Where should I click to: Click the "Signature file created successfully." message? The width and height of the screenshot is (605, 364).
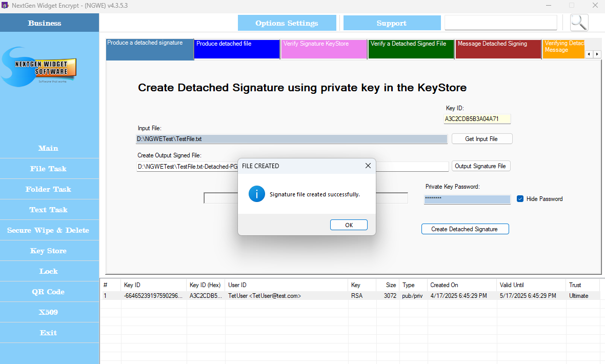[314, 194]
